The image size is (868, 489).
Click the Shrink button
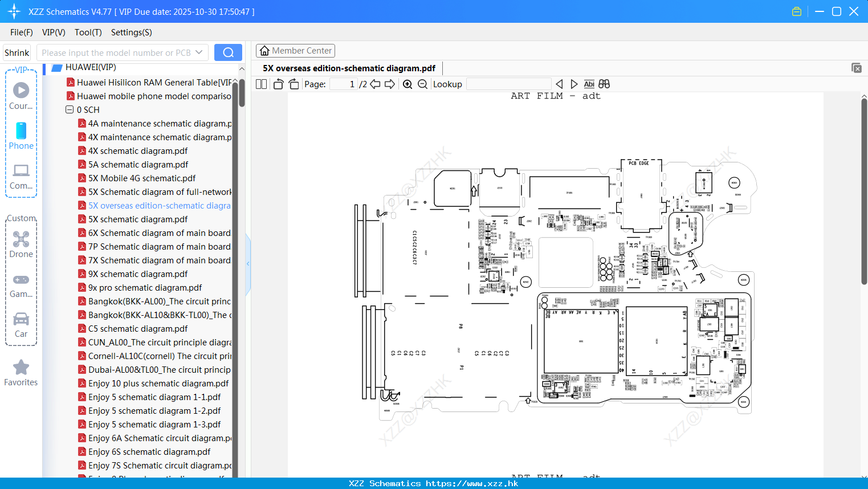pos(17,52)
